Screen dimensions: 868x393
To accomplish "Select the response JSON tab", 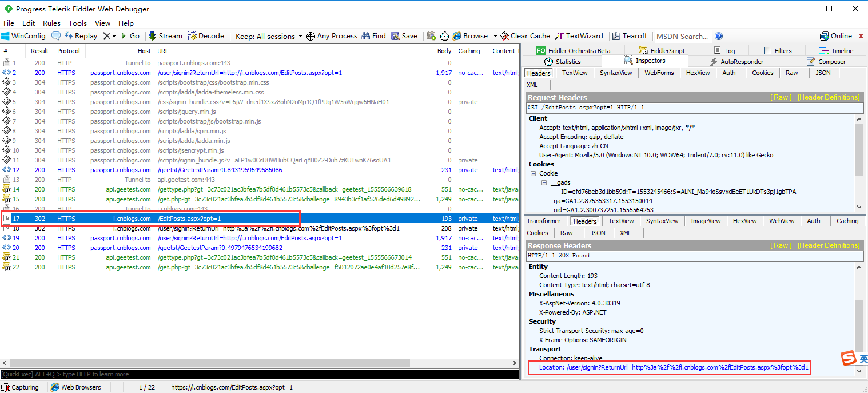I will point(598,233).
